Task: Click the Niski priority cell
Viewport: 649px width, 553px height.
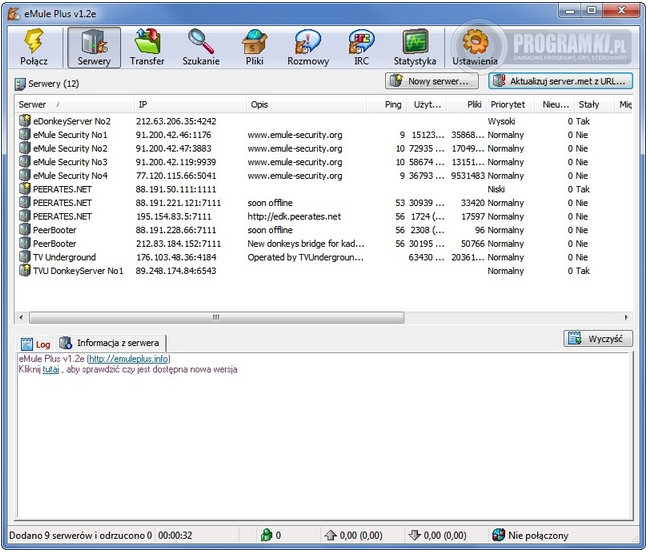Action: coord(496,189)
